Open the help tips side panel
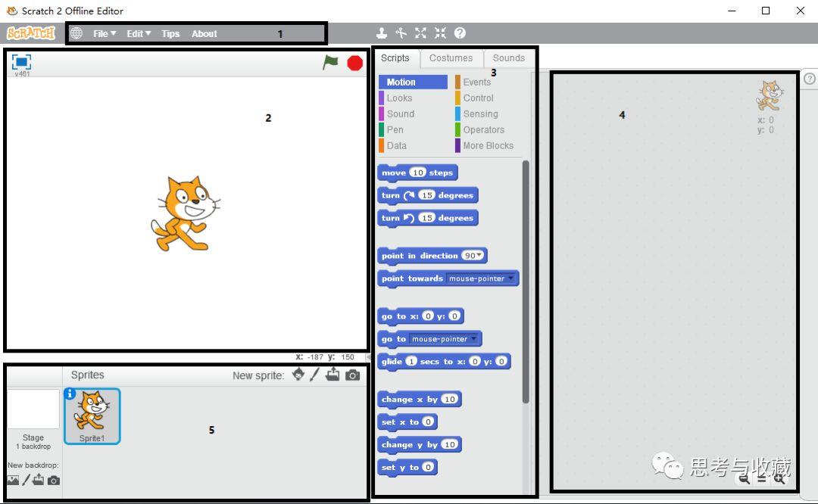 pos(809,79)
